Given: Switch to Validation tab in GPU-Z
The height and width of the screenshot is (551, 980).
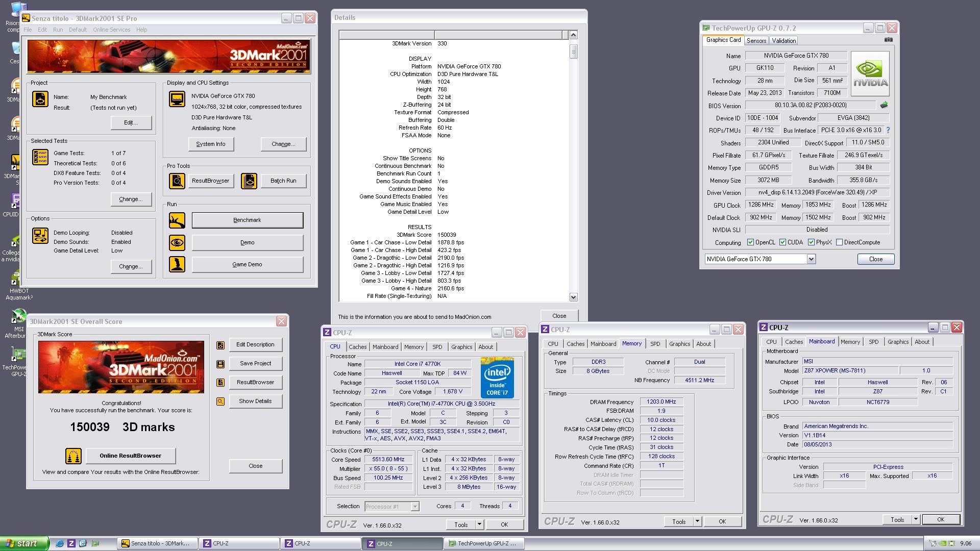Looking at the screenshot, I should 783,41.
